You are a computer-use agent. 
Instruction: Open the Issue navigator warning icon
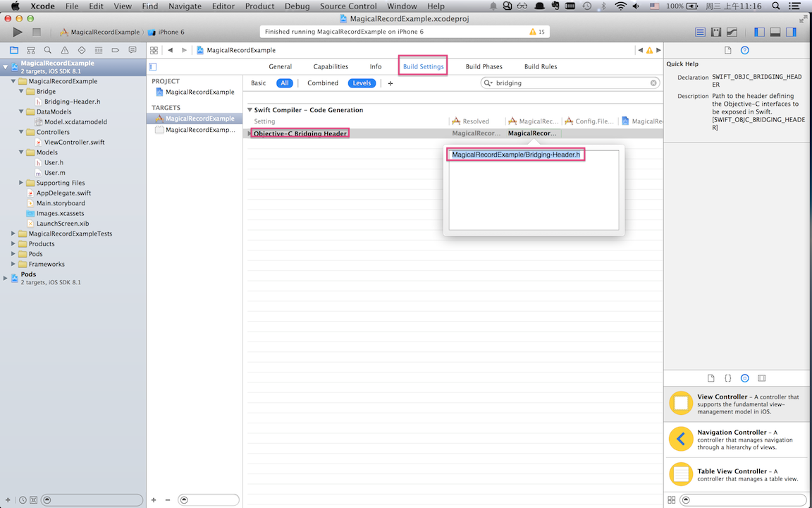(65, 50)
